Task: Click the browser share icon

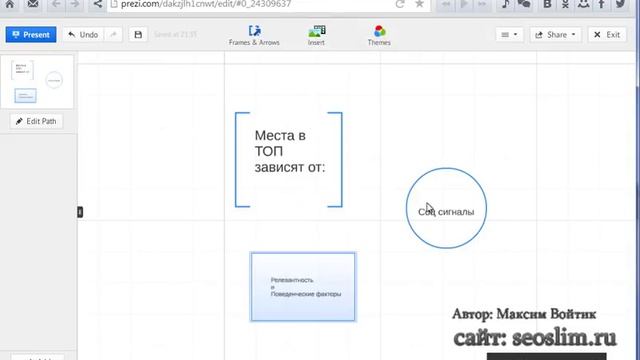Action: point(98,4)
